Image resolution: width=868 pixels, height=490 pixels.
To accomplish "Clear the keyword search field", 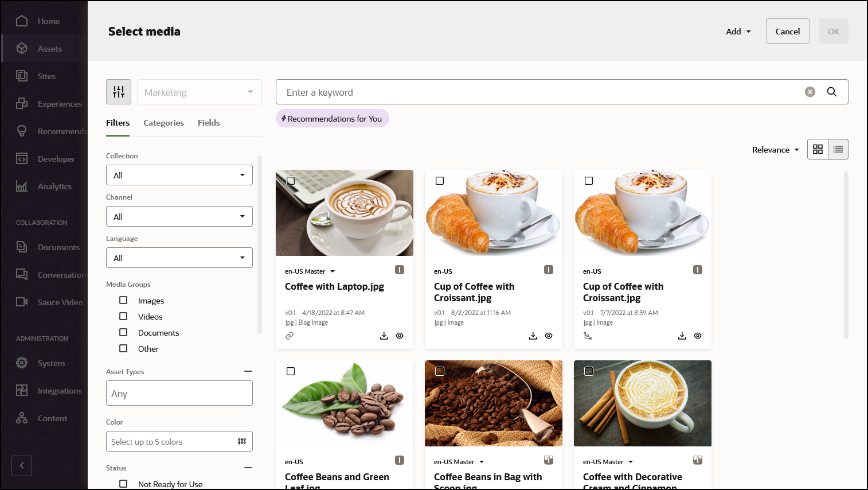I will click(810, 92).
